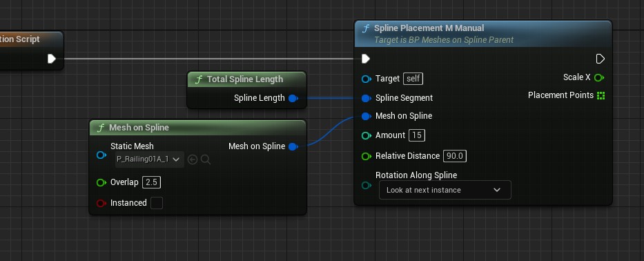Screen dimensions: 644x261
Task: Click the Overlap input pin
Action: pos(101,182)
